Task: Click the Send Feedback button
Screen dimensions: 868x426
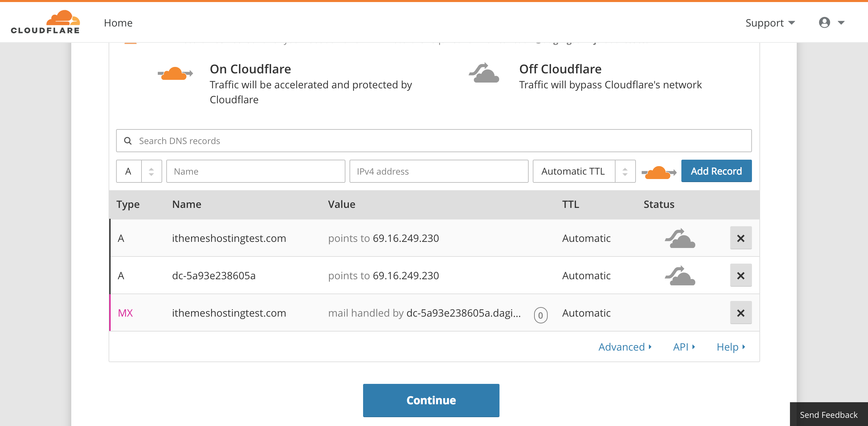Action: click(829, 414)
